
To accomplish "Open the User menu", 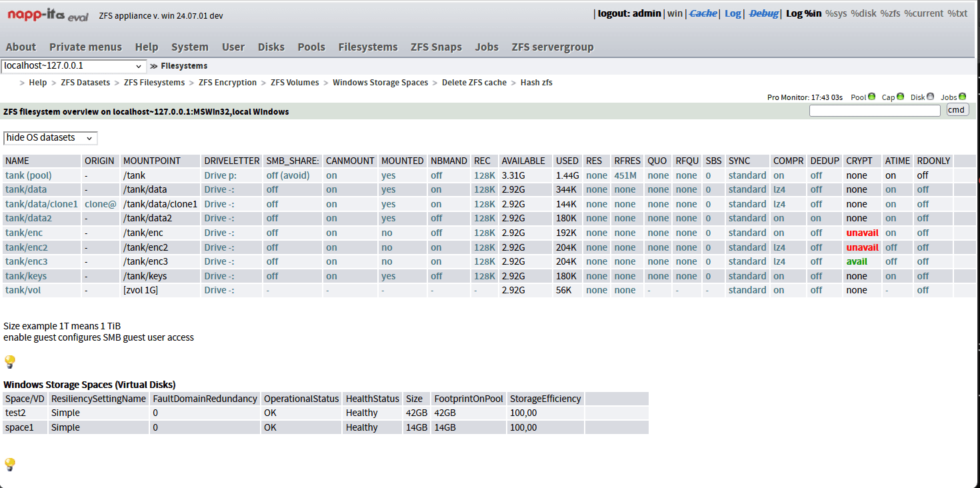I will coord(233,47).
